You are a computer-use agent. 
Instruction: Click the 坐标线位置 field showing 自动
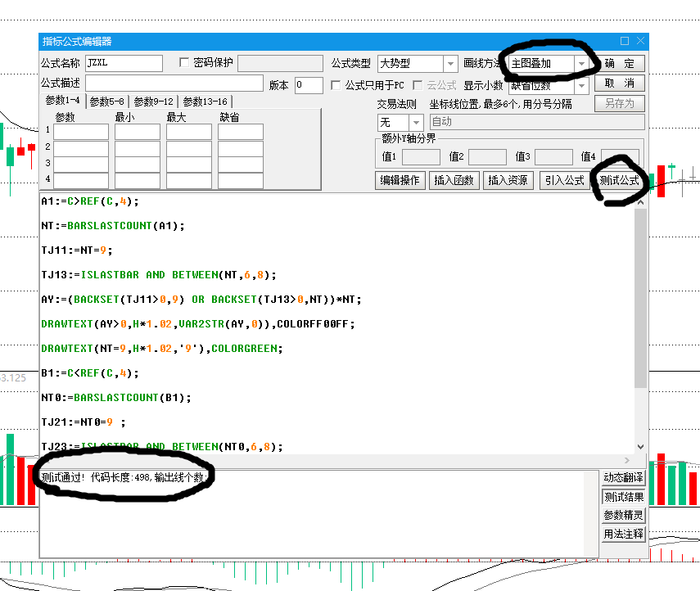coord(537,122)
